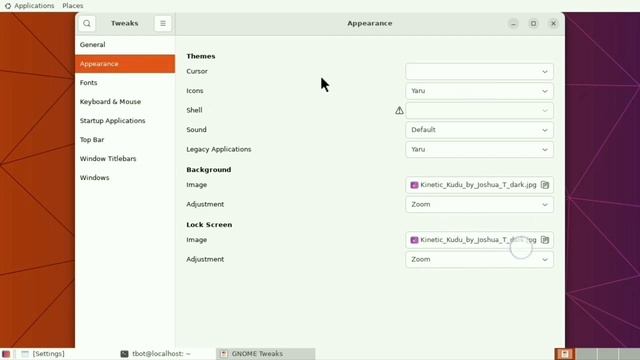
Task: Click the GNOME Tweaks taskbar entry
Action: (265, 354)
